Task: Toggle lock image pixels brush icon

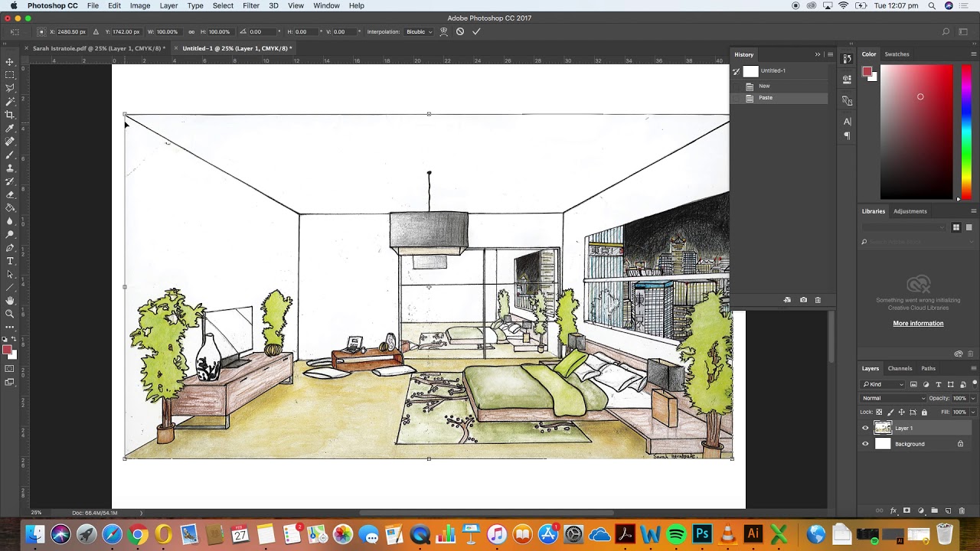Action: [x=890, y=412]
